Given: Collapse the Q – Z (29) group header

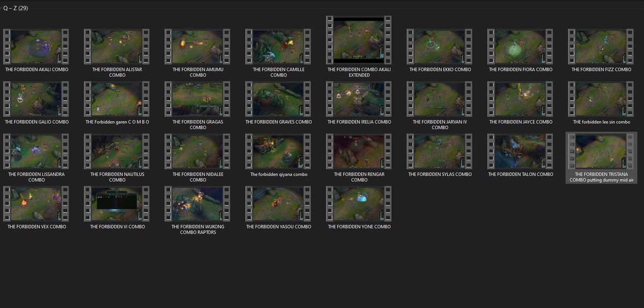Looking at the screenshot, I should (x=16, y=8).
